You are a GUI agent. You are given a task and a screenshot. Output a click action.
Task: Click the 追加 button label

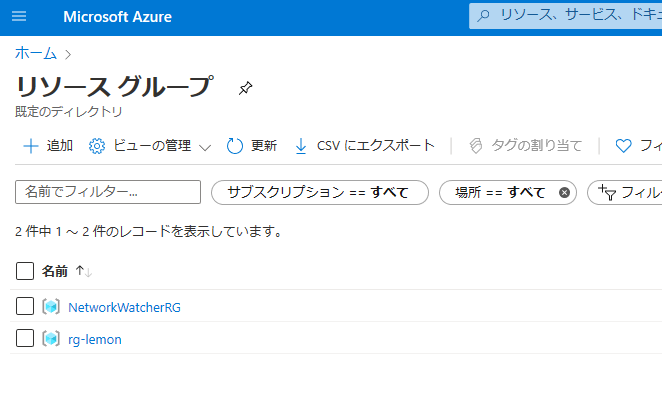pos(60,146)
